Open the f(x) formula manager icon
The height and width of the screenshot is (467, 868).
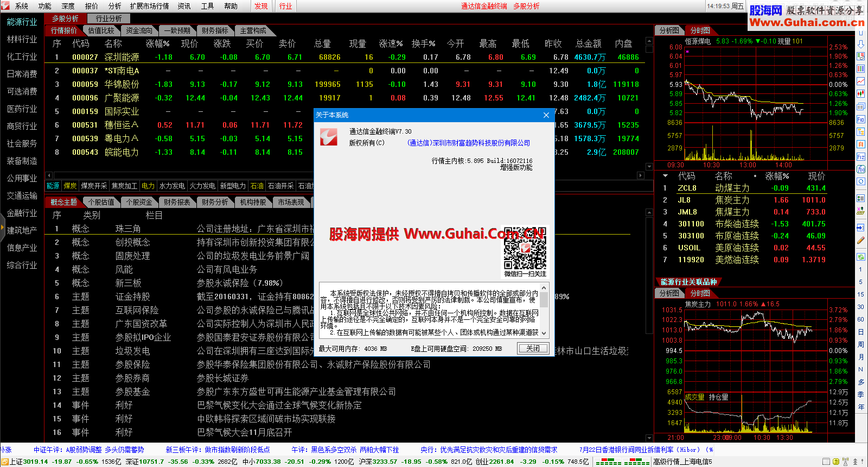(x=861, y=169)
